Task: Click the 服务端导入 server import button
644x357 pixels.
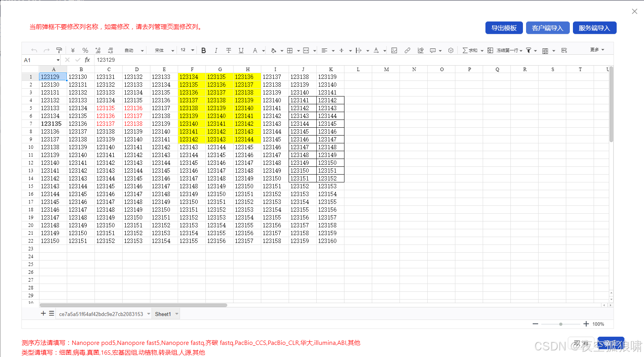Action: [x=594, y=28]
